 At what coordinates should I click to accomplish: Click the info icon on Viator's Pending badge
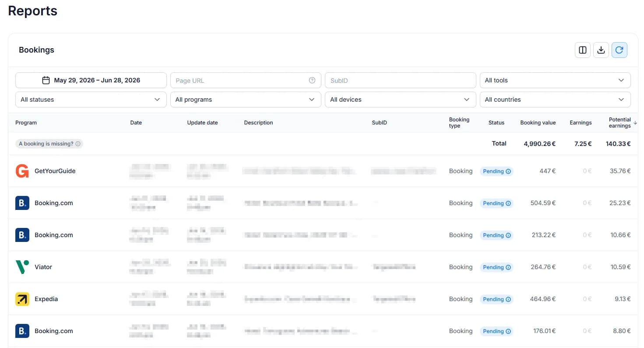[508, 267]
